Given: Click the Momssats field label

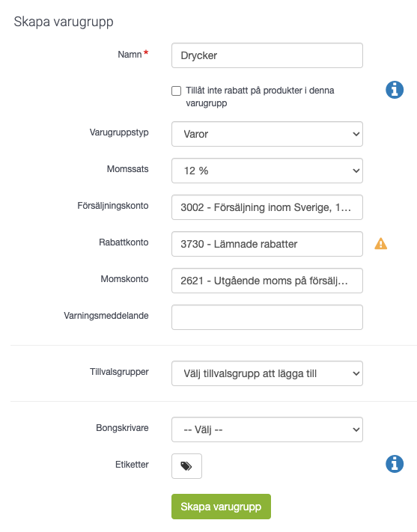Looking at the screenshot, I should click(128, 169).
